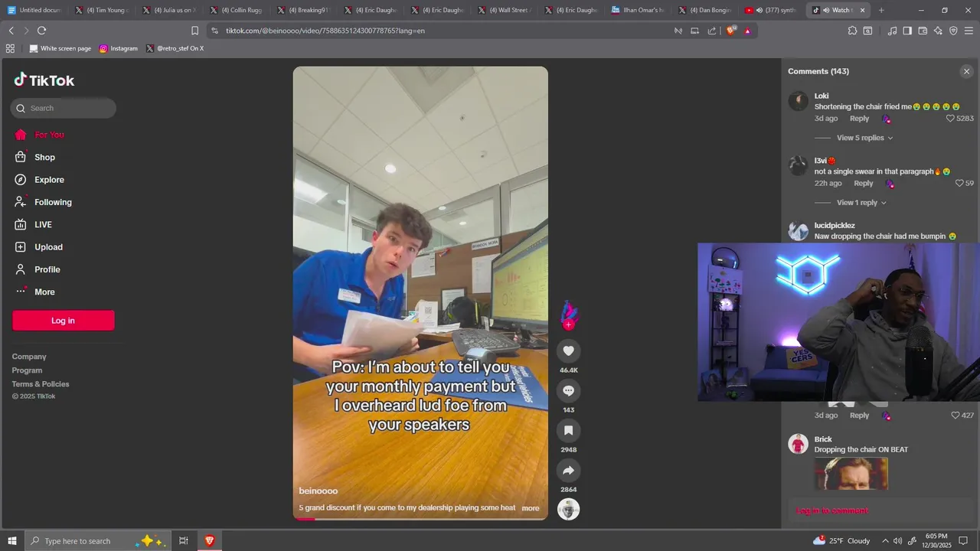This screenshot has width=980, height=551.
Task: Save video with the bookmark icon
Action: click(568, 431)
